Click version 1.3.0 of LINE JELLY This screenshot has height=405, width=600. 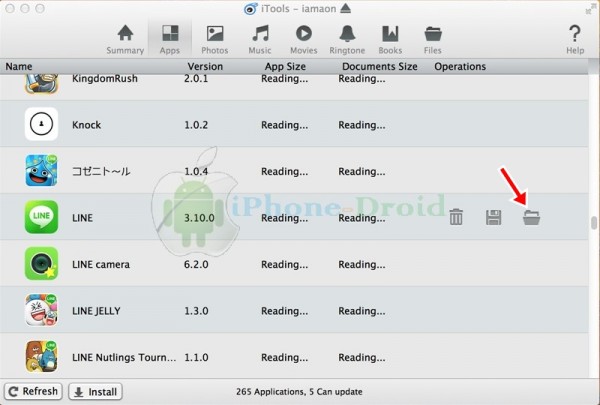coord(196,311)
